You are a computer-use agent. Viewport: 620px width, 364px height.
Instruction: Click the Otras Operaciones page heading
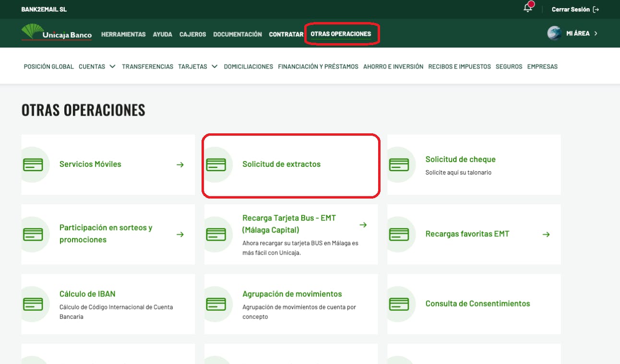pyautogui.click(x=83, y=110)
